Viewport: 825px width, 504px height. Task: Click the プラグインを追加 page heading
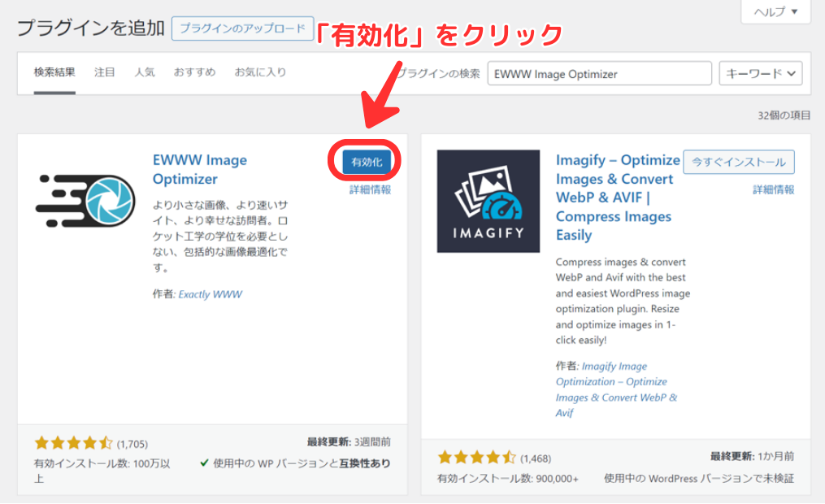[91, 28]
